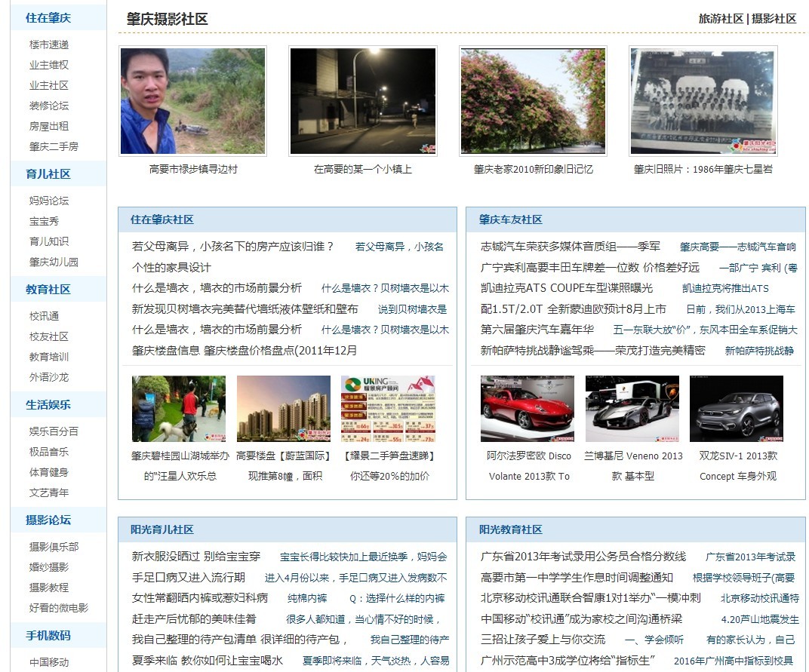
Task: Open 婚纱摄影 link
Action: coord(49,567)
